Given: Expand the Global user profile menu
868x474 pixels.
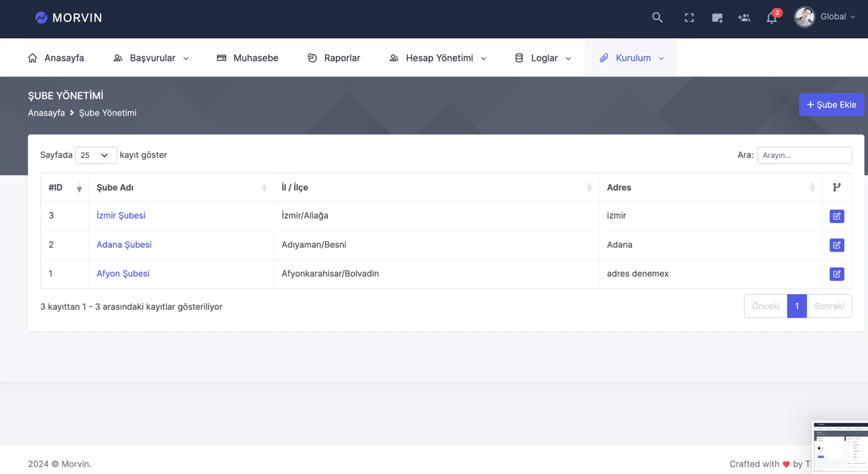Looking at the screenshot, I should pyautogui.click(x=825, y=17).
